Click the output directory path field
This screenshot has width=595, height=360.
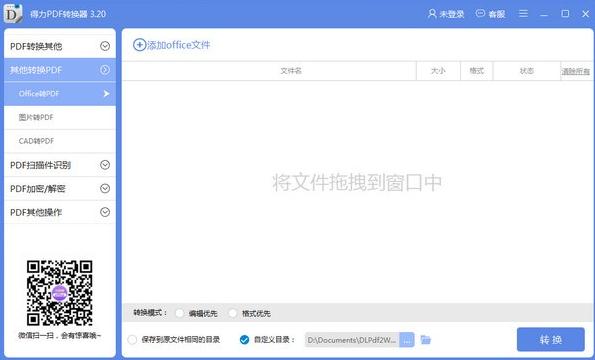click(352, 340)
